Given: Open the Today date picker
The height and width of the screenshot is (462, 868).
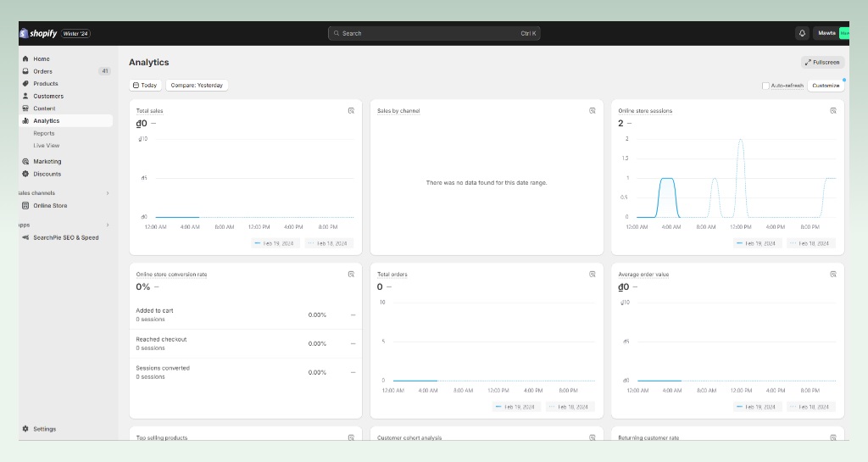Looking at the screenshot, I should tap(145, 86).
